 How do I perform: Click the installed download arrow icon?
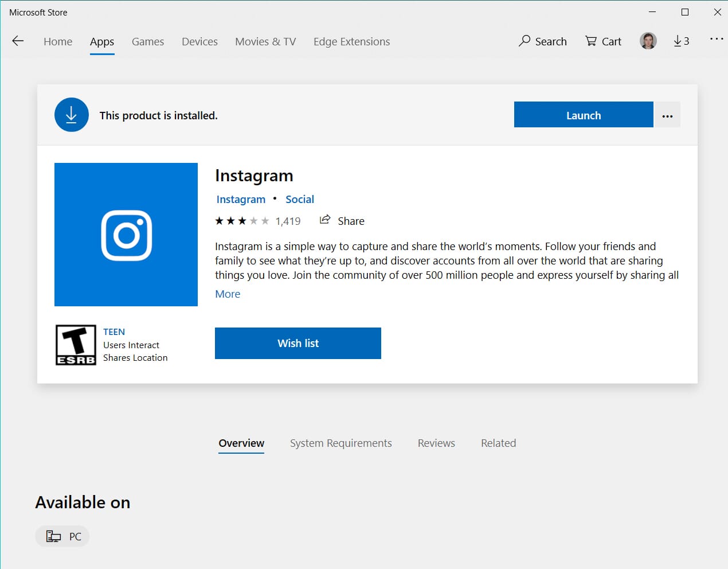click(x=72, y=115)
